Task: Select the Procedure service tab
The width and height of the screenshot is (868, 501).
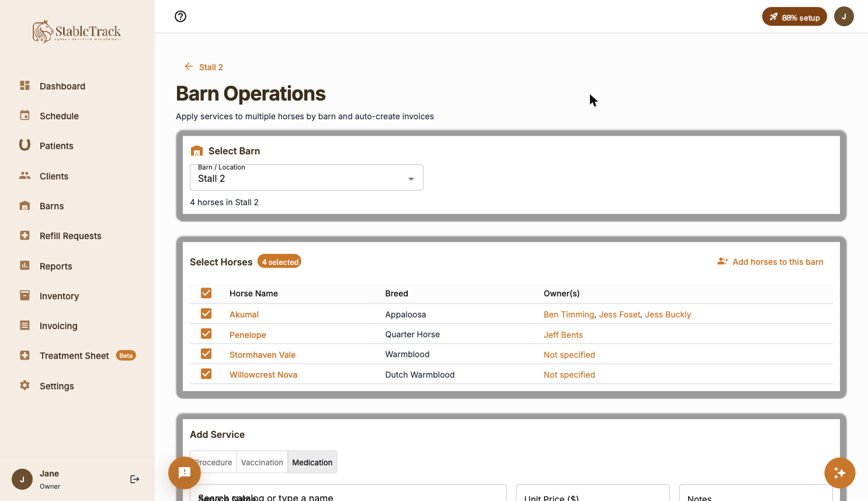Action: [213, 462]
